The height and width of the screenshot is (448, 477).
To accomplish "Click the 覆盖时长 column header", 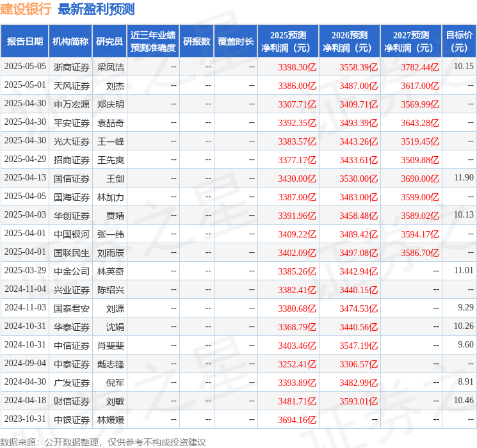I will tap(236, 41).
